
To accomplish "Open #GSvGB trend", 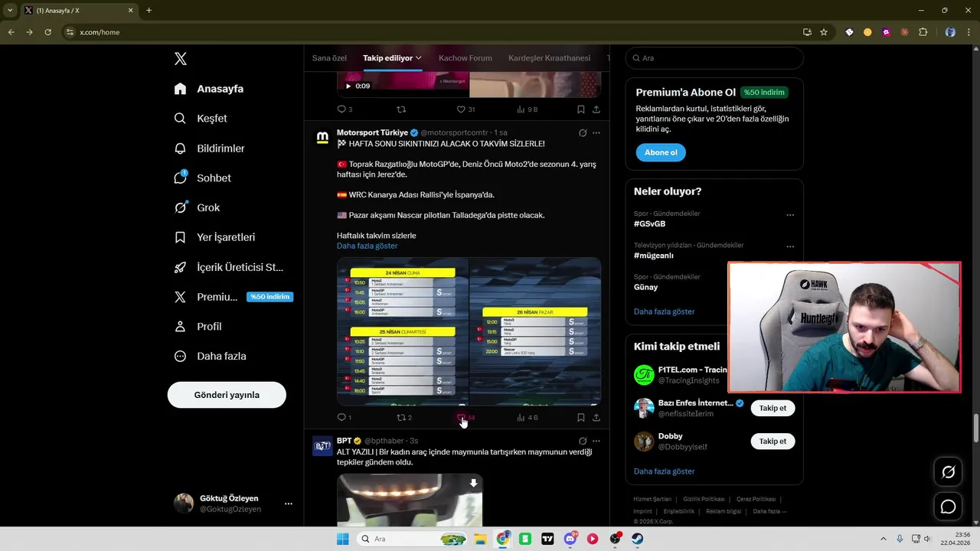I will coord(649,224).
